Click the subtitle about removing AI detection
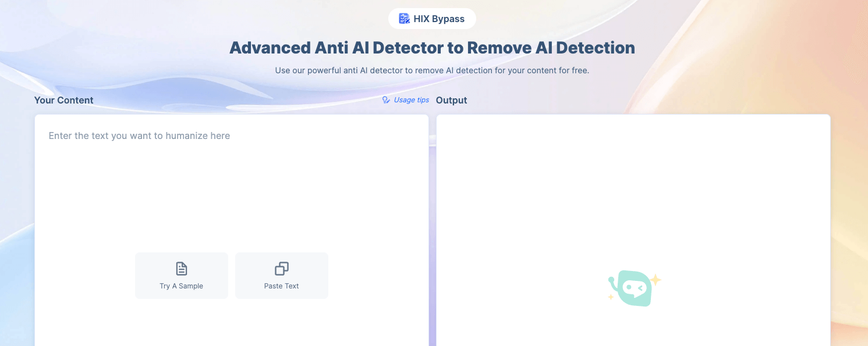The width and height of the screenshot is (868, 346). click(431, 70)
